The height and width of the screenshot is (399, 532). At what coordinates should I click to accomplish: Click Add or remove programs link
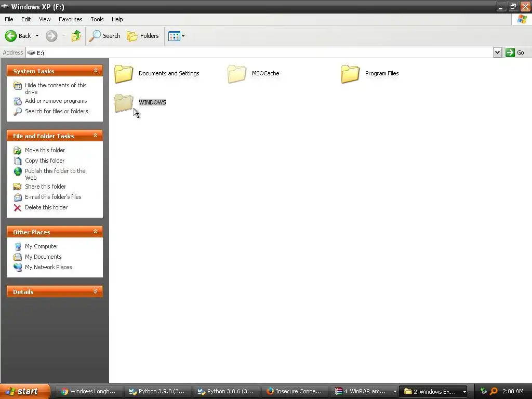coord(56,101)
